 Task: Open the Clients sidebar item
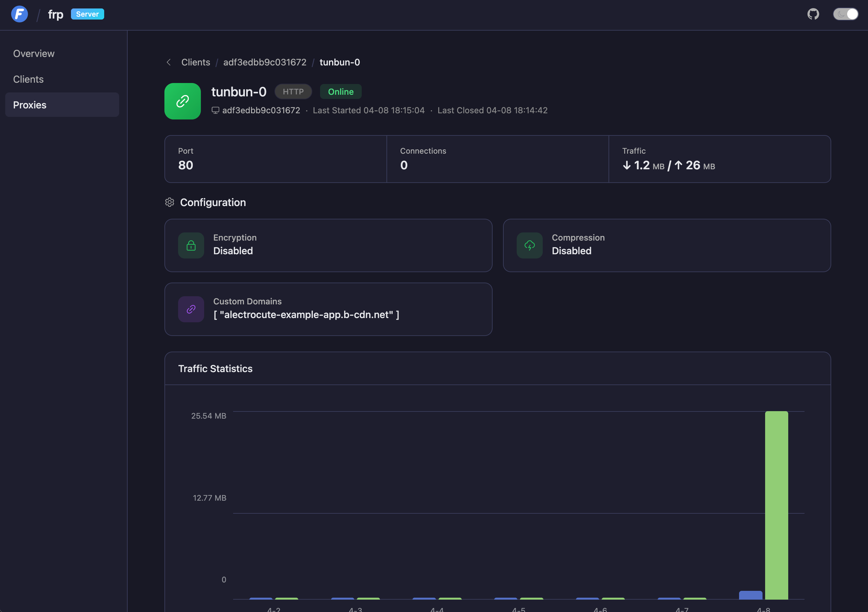click(28, 79)
